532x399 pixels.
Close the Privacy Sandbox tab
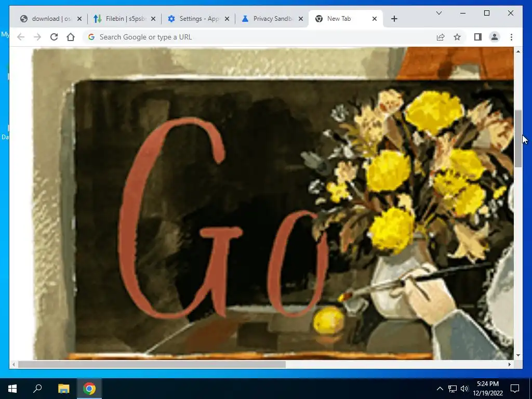301,19
